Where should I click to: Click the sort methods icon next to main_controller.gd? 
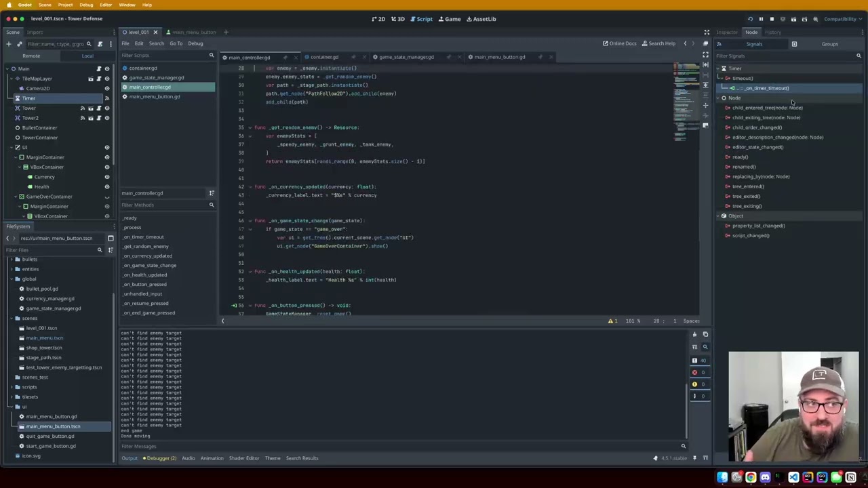(x=211, y=193)
